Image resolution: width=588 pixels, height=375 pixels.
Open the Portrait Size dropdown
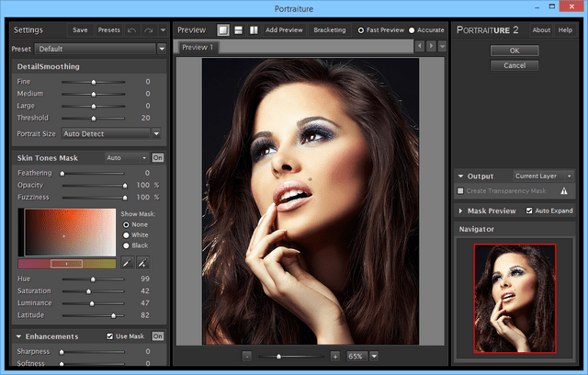(156, 133)
